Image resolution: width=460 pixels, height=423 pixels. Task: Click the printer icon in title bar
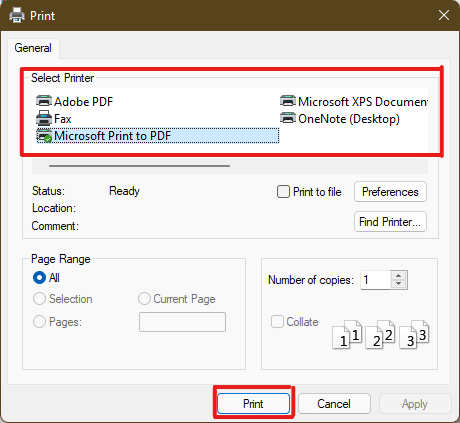pos(17,15)
